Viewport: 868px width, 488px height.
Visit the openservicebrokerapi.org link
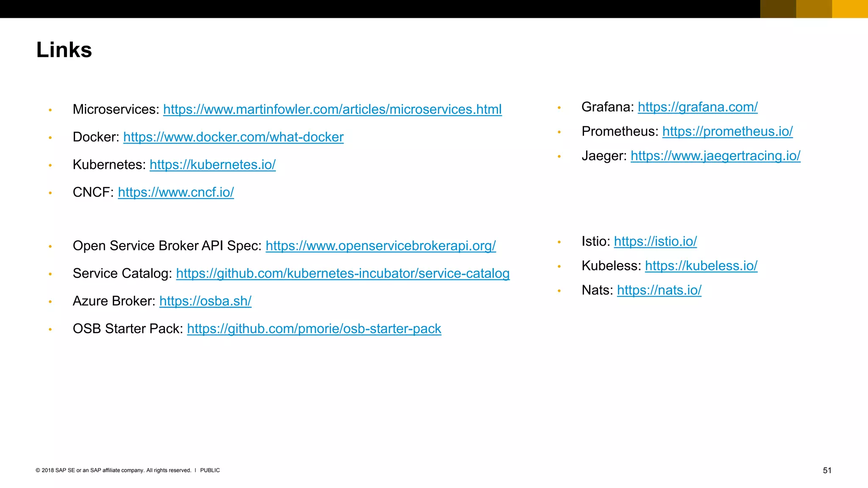[381, 246]
